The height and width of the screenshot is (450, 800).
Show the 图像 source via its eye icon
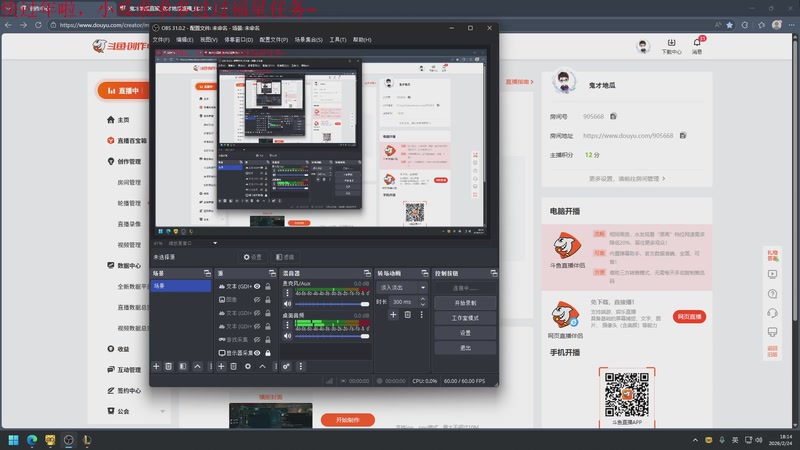pos(257,299)
